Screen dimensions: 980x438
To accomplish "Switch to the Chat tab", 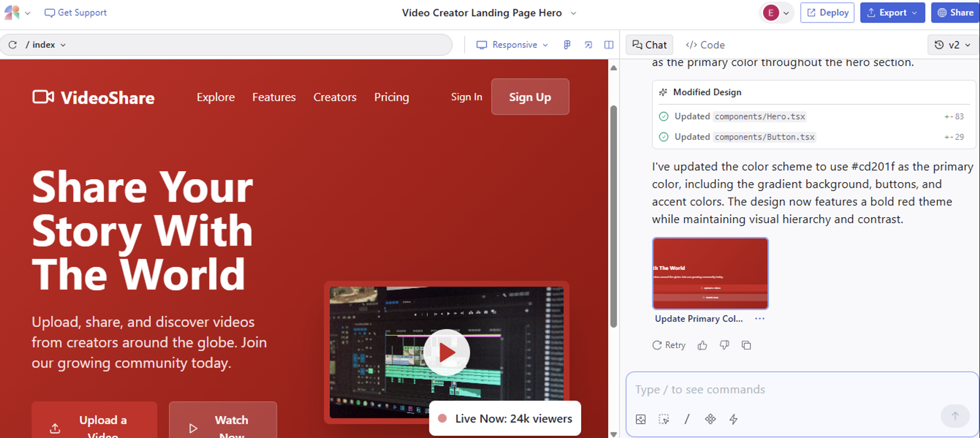I will click(x=650, y=45).
